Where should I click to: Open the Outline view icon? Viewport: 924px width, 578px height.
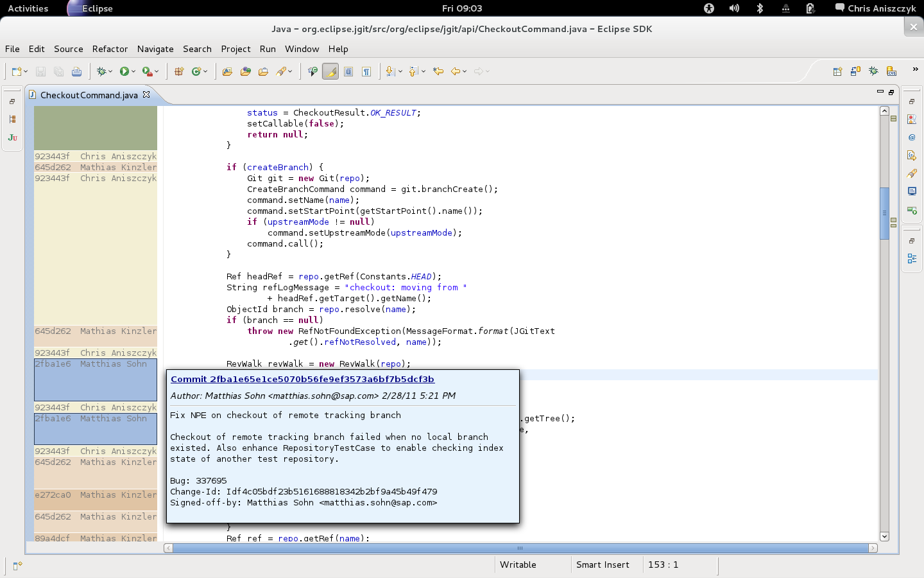tap(912, 259)
